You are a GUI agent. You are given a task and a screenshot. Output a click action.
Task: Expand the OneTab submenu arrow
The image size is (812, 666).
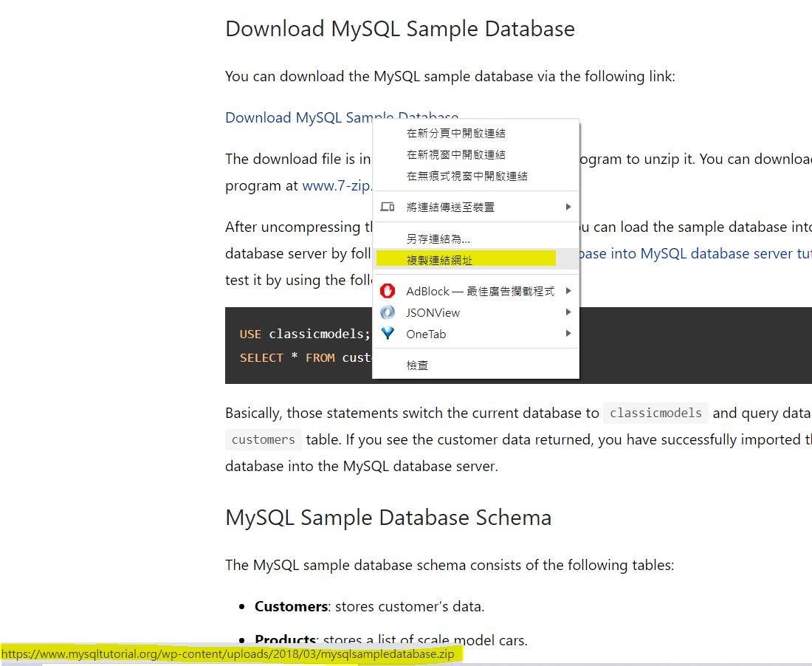568,334
